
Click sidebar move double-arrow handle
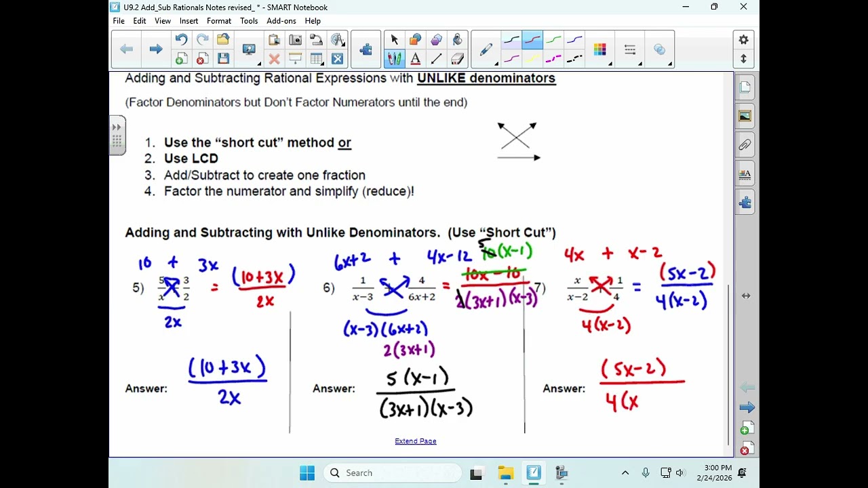pos(746,296)
